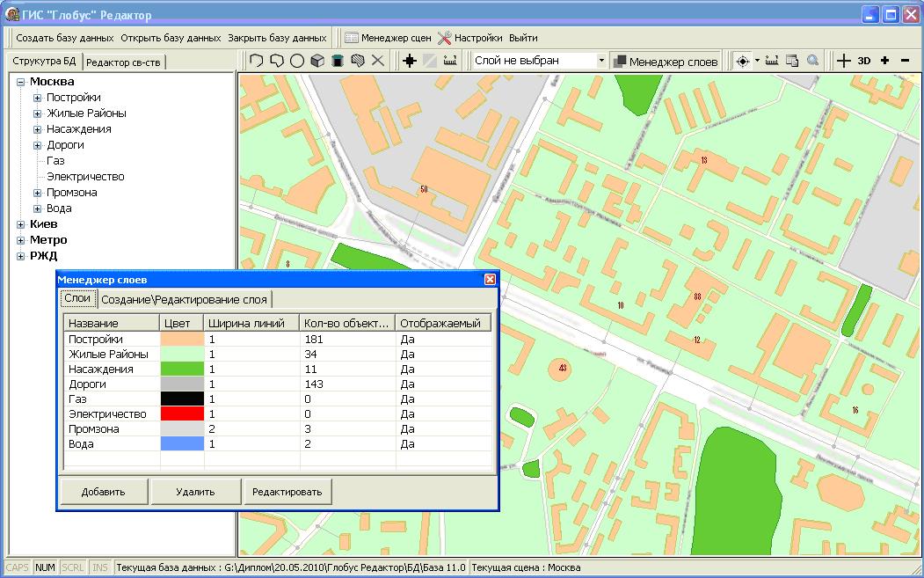The width and height of the screenshot is (924, 578).
Task: Click Открыть базу данных
Action: 171,38
